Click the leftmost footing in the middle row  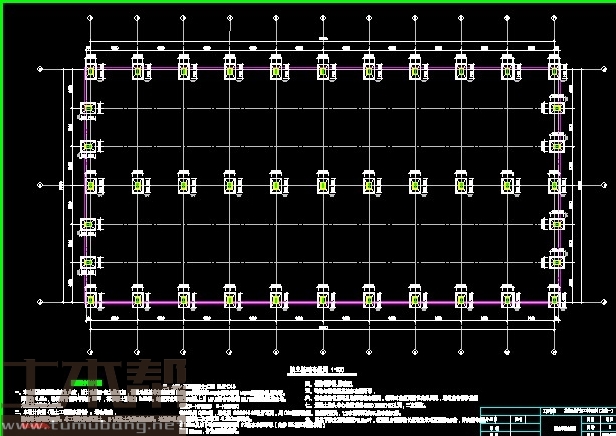pos(91,184)
